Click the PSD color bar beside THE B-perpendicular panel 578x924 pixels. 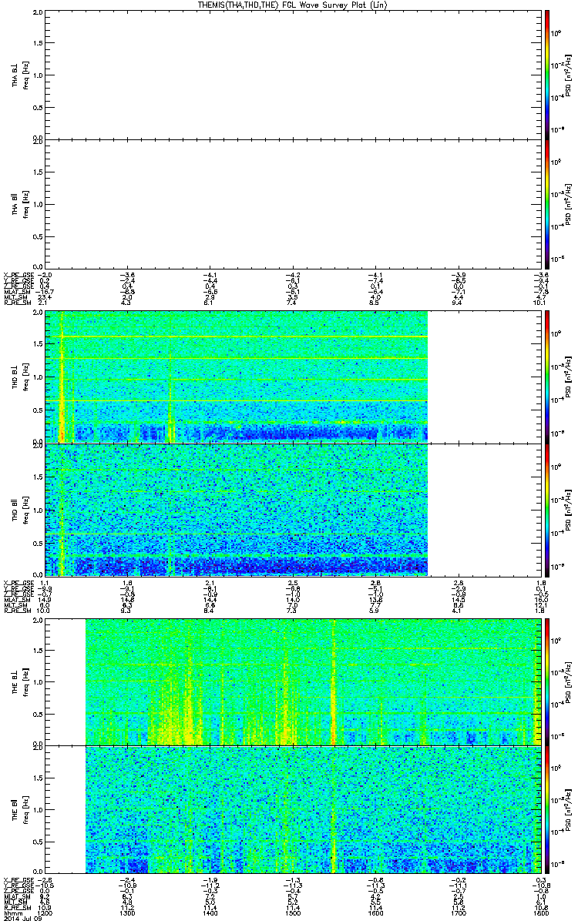coord(547,681)
